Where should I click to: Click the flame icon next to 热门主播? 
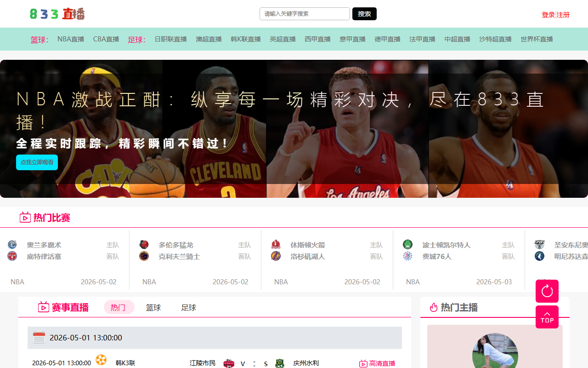(434, 307)
